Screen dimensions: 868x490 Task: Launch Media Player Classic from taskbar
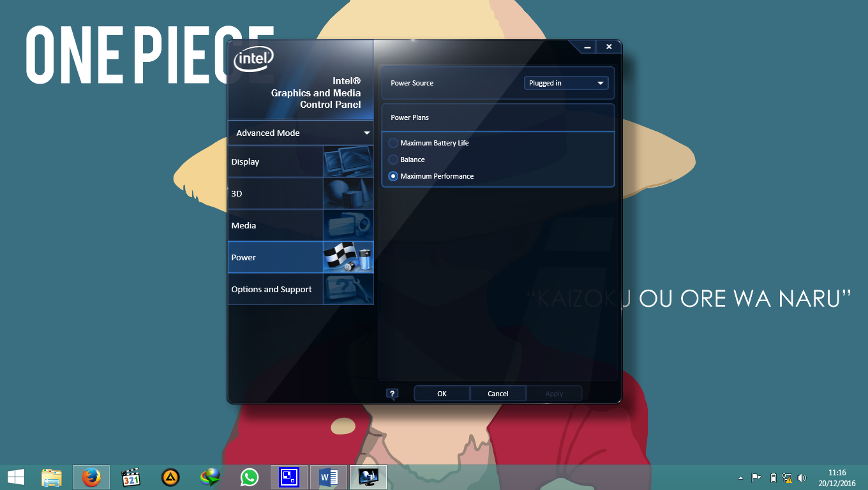pyautogui.click(x=131, y=477)
